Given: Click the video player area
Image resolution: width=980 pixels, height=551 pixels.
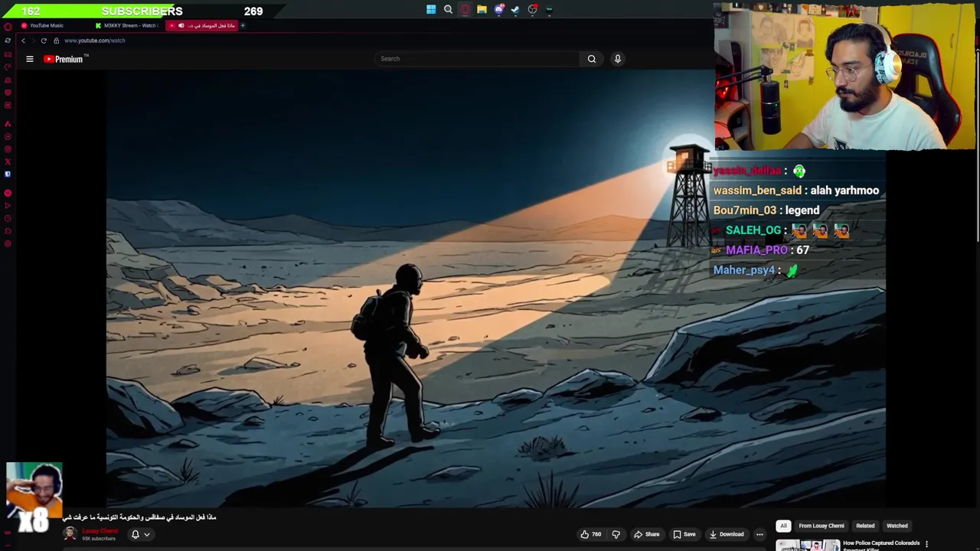Looking at the screenshot, I should (x=495, y=288).
